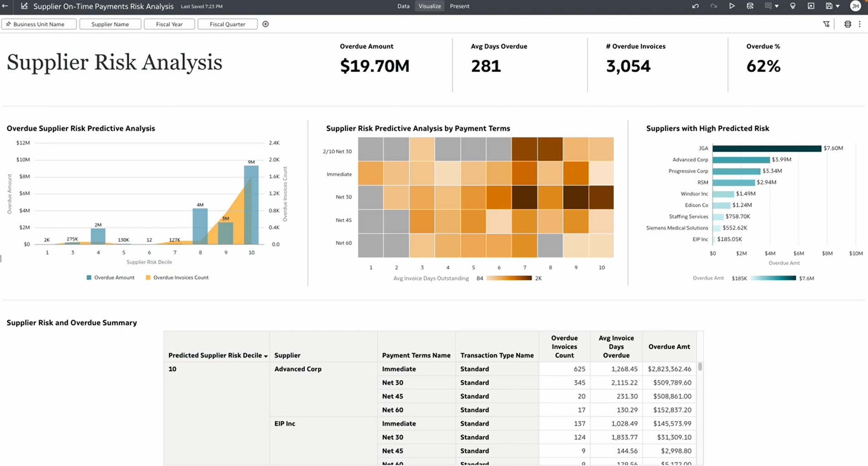Toggle Overdue Invoices Count legend series

click(x=177, y=278)
